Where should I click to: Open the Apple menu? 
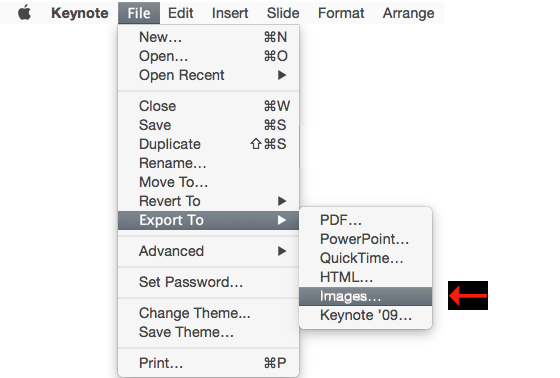(x=24, y=13)
